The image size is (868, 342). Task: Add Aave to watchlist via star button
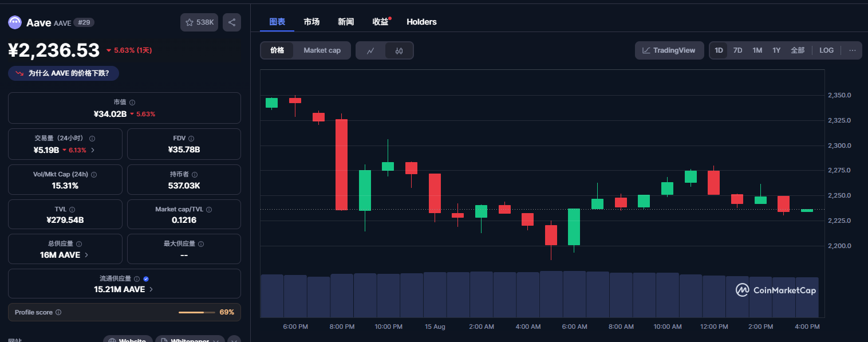click(x=199, y=22)
